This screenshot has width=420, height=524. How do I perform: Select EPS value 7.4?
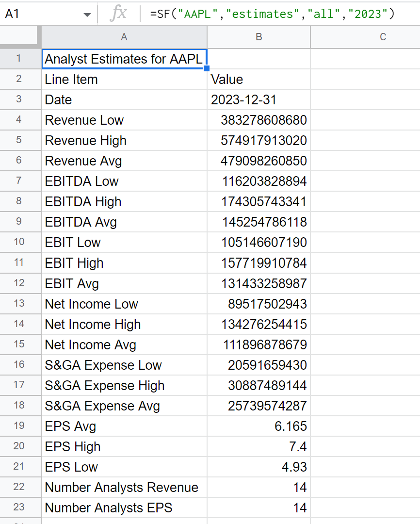(258, 446)
